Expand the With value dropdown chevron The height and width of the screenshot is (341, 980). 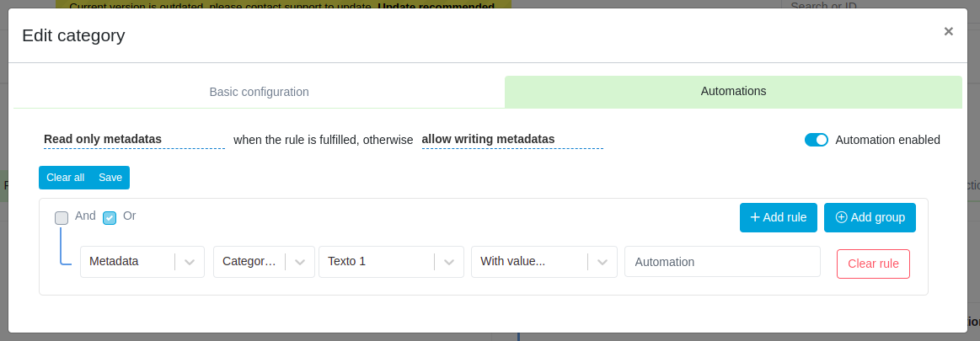click(x=602, y=262)
